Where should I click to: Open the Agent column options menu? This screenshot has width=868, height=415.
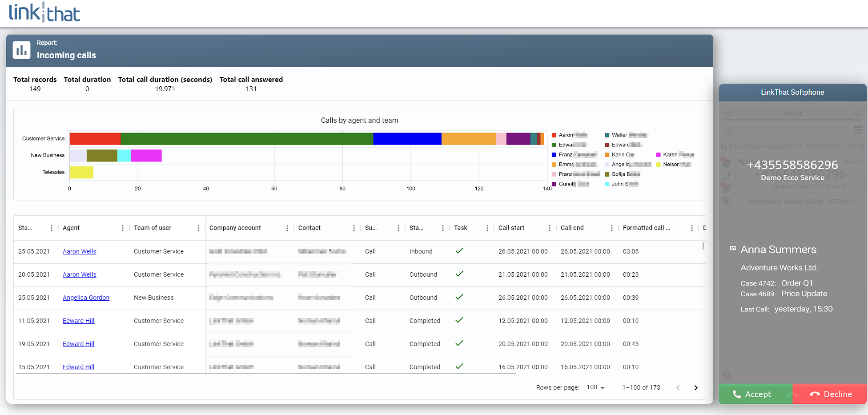[x=122, y=227]
